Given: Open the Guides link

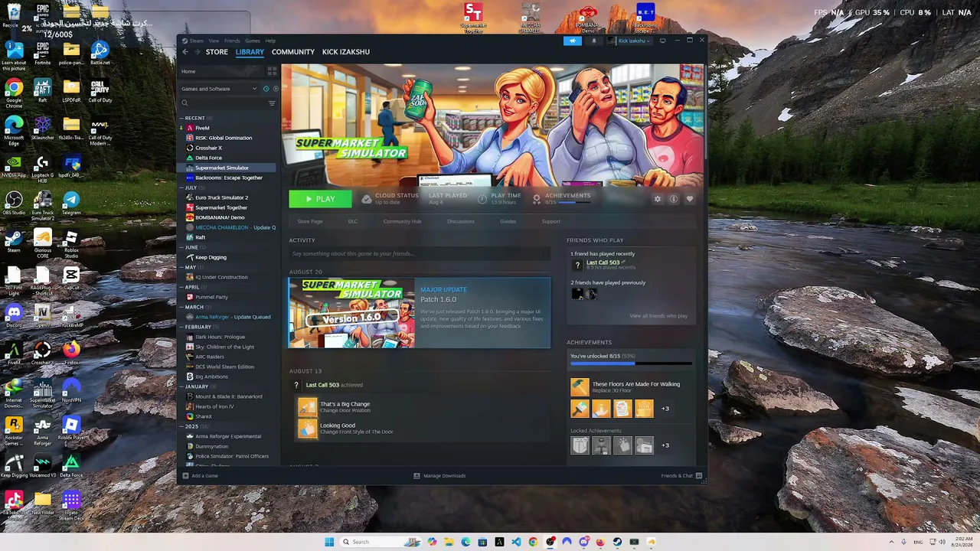Looking at the screenshot, I should coord(508,221).
